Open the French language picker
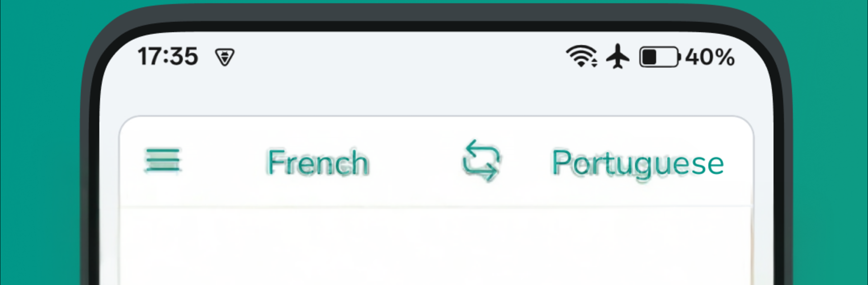The height and width of the screenshot is (285, 868). 318,162
